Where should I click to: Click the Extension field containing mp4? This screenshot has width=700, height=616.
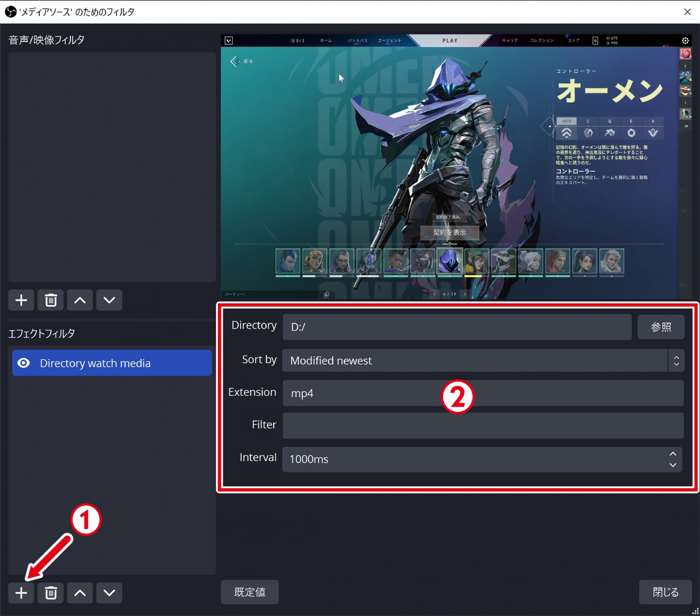[483, 393]
